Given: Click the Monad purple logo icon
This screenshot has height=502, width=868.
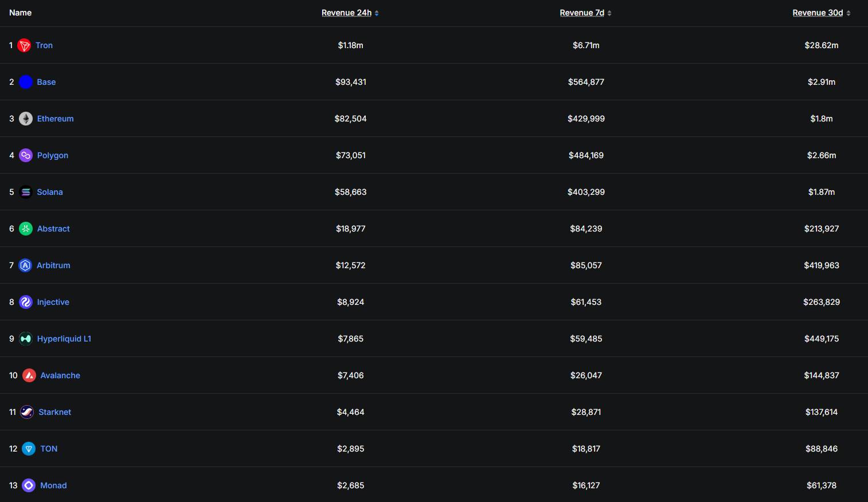Looking at the screenshot, I should coord(29,485).
